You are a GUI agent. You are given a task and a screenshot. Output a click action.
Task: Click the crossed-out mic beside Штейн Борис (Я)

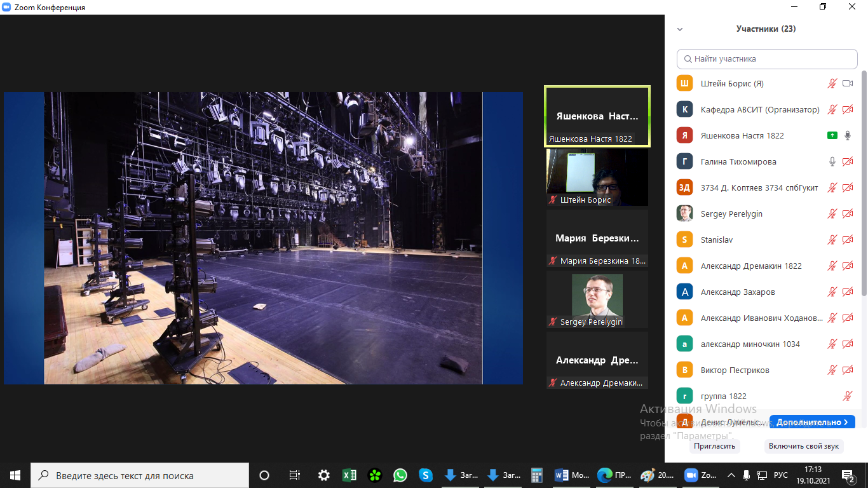pos(832,83)
